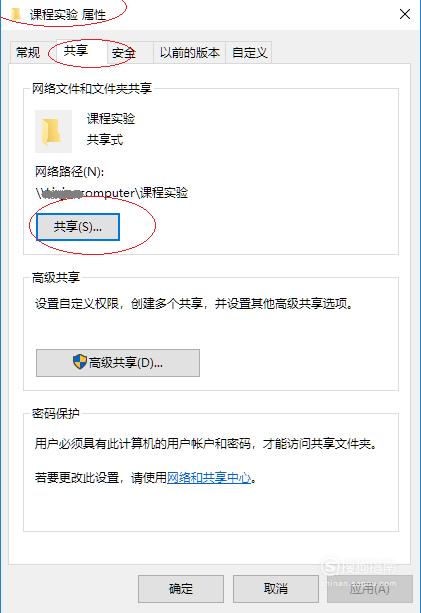This screenshot has height=613, width=421.
Task: Cancel the dialog with 取消
Action: pyautogui.click(x=276, y=589)
